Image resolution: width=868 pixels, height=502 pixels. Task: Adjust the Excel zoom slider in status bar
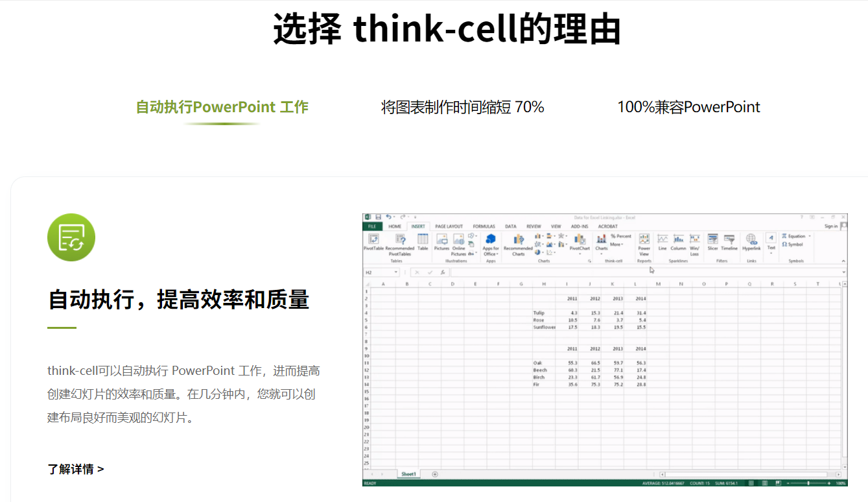pyautogui.click(x=808, y=483)
